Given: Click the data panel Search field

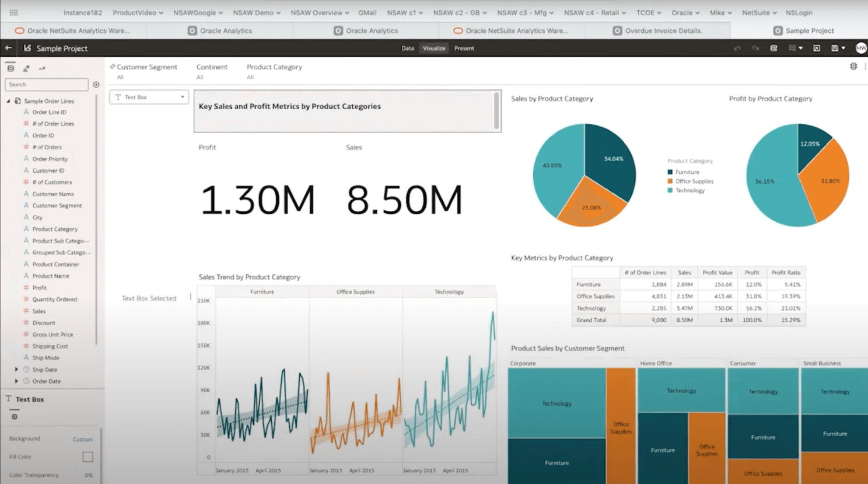Looking at the screenshot, I should [x=47, y=85].
